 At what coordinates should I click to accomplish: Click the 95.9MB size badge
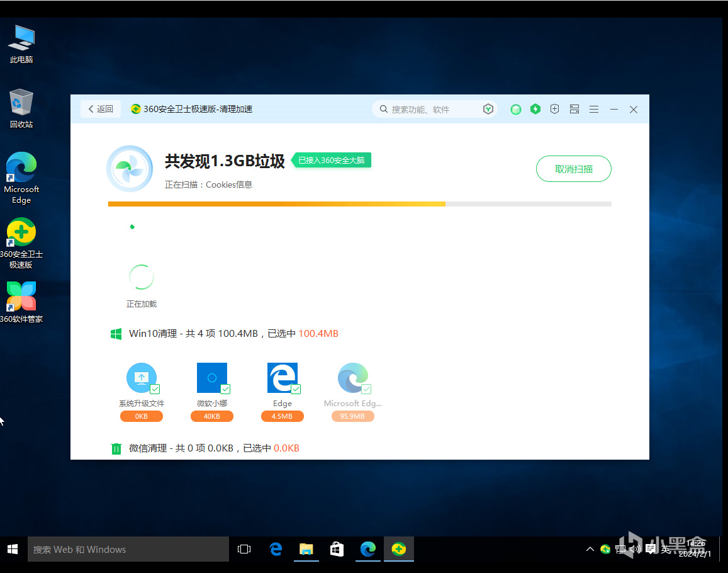[x=353, y=416]
